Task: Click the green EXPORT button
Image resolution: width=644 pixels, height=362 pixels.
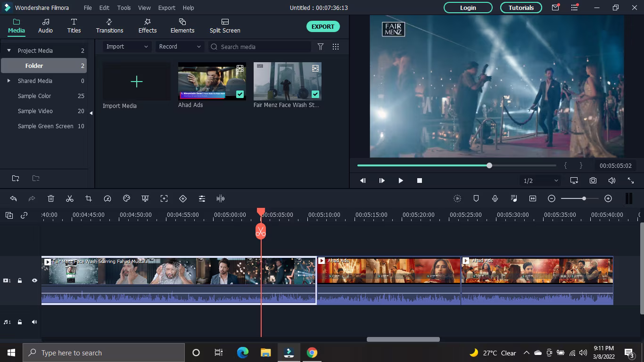Action: [323, 26]
